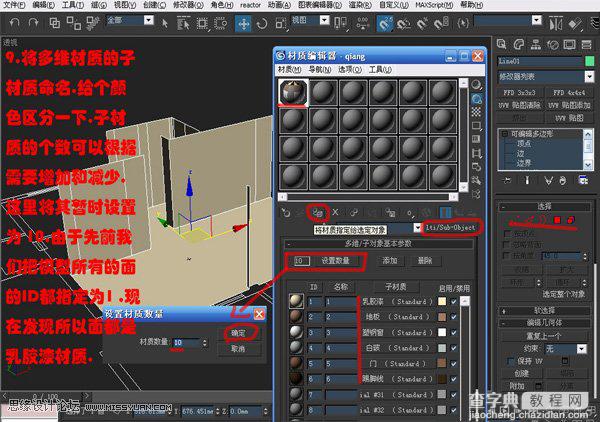This screenshot has width=600, height=422.
Task: Toggle enable checkbox for 门 sub-material
Action: coord(454,364)
